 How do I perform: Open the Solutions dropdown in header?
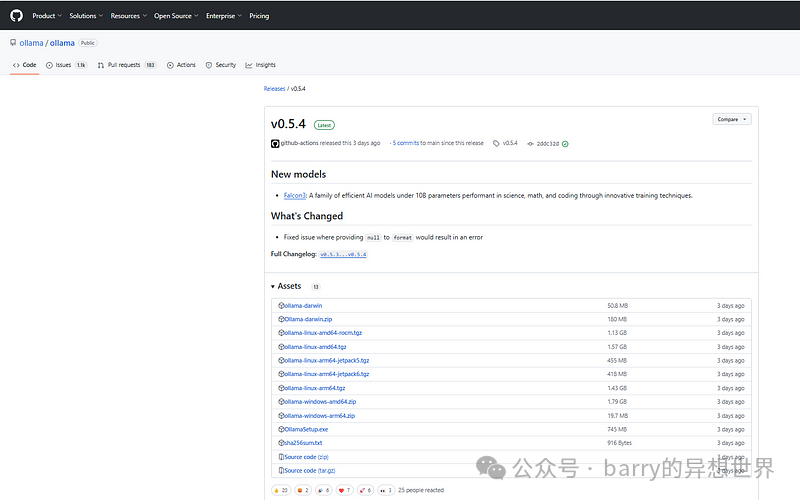point(86,16)
